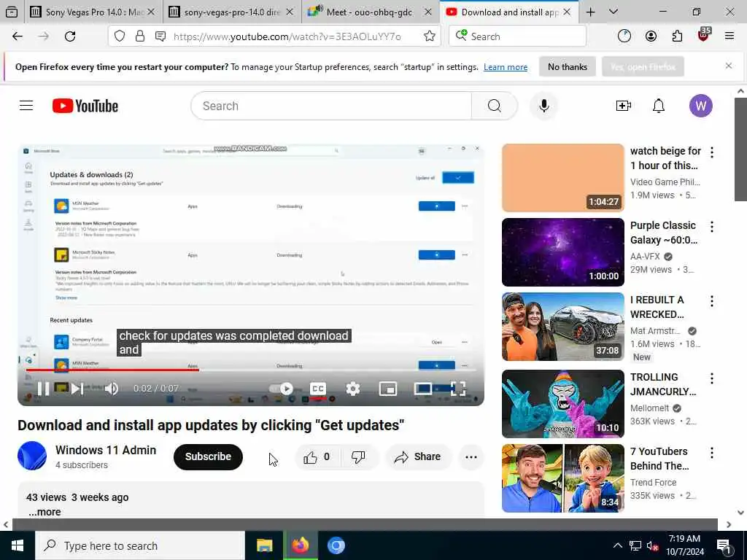Share this video
Viewport: 747px width, 560px height.
(417, 457)
